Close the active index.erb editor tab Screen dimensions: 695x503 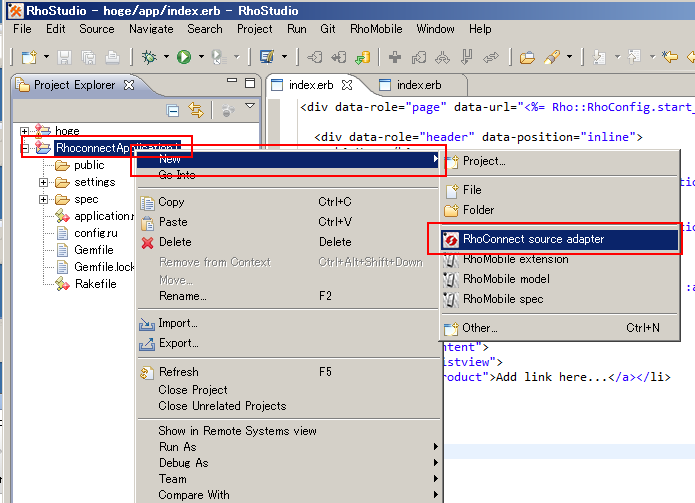(347, 85)
